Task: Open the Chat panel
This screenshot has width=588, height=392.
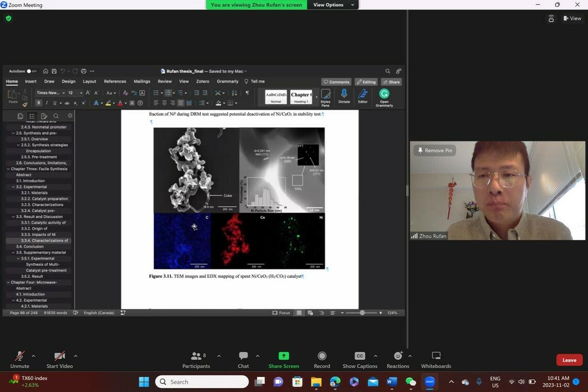Action: point(243,360)
